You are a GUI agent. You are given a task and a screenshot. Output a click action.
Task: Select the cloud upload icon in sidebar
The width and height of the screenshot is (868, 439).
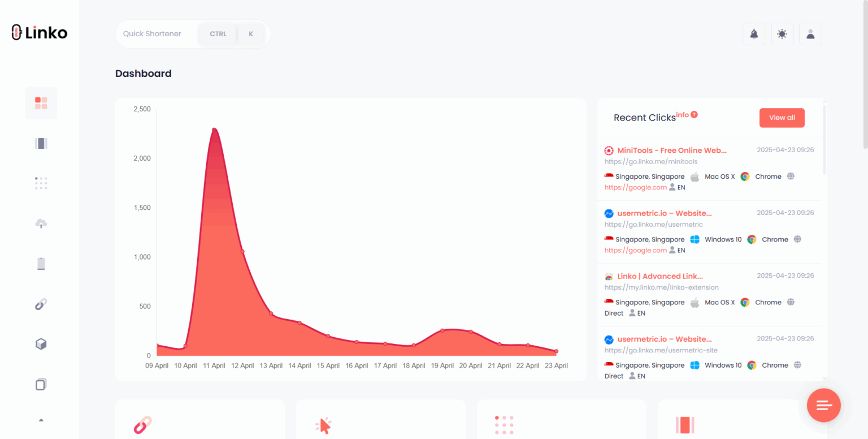[41, 223]
